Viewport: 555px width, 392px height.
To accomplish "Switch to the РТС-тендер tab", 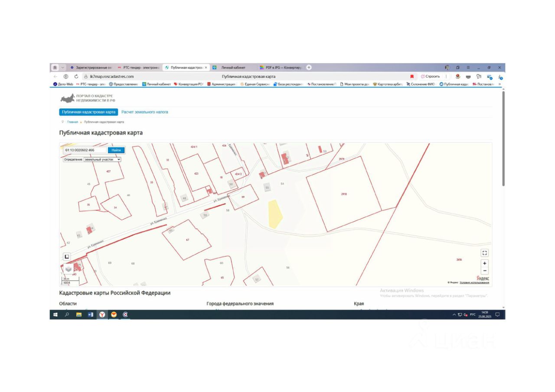I will [138, 68].
